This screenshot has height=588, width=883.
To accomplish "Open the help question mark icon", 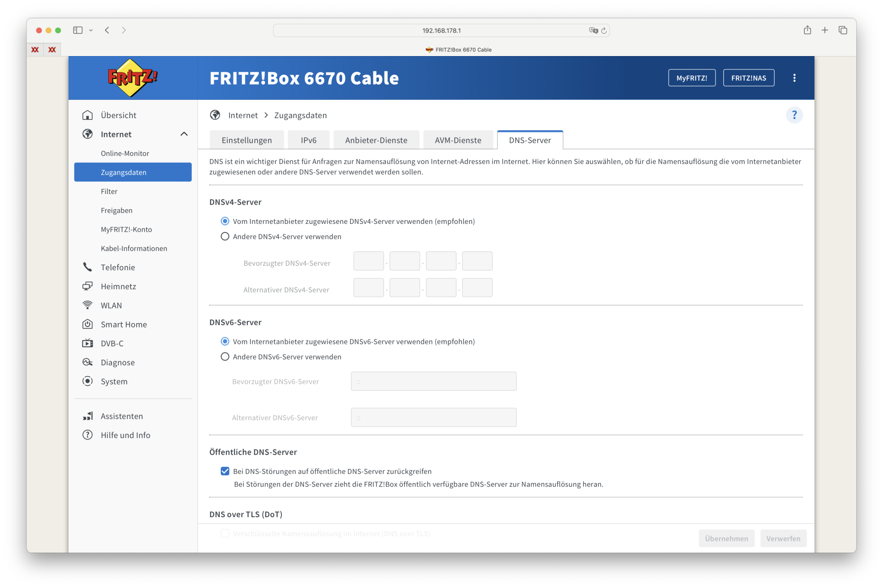I will [794, 115].
